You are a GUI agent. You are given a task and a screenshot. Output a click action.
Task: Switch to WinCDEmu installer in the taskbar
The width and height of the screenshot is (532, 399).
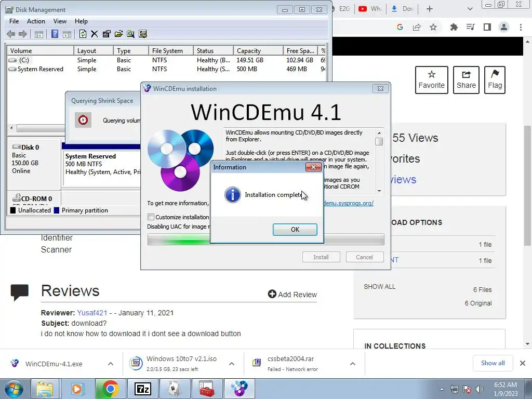tap(239, 389)
